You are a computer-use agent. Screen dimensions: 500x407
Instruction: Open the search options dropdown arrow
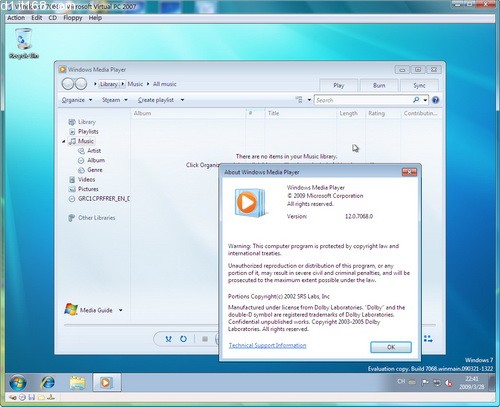coord(425,100)
